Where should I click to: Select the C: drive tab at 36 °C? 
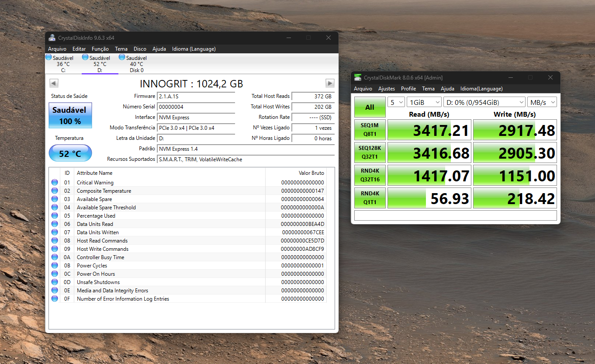coord(63,64)
